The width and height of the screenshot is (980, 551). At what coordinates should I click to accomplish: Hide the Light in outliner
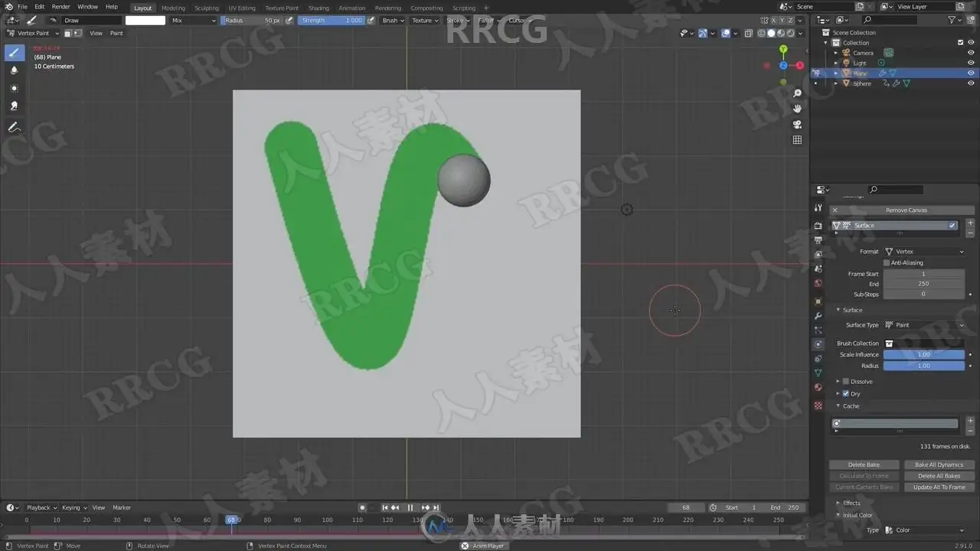click(971, 63)
